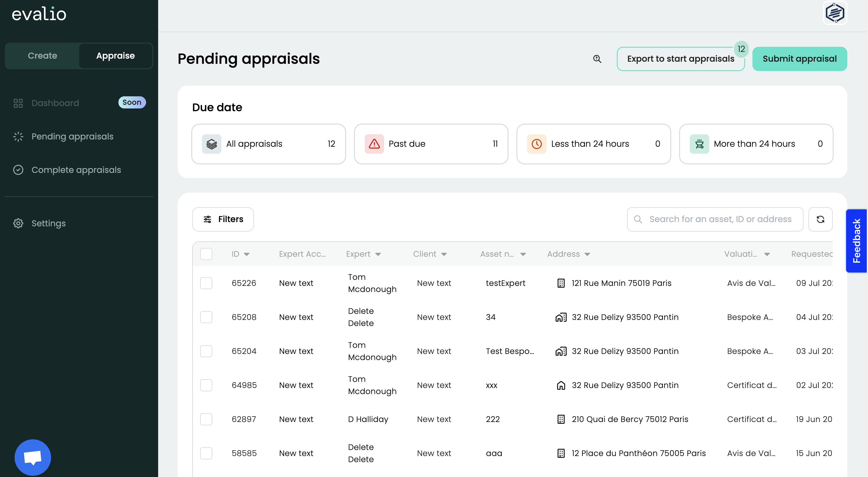This screenshot has width=868, height=477.
Task: Click Submit appraisal button
Action: tap(799, 59)
